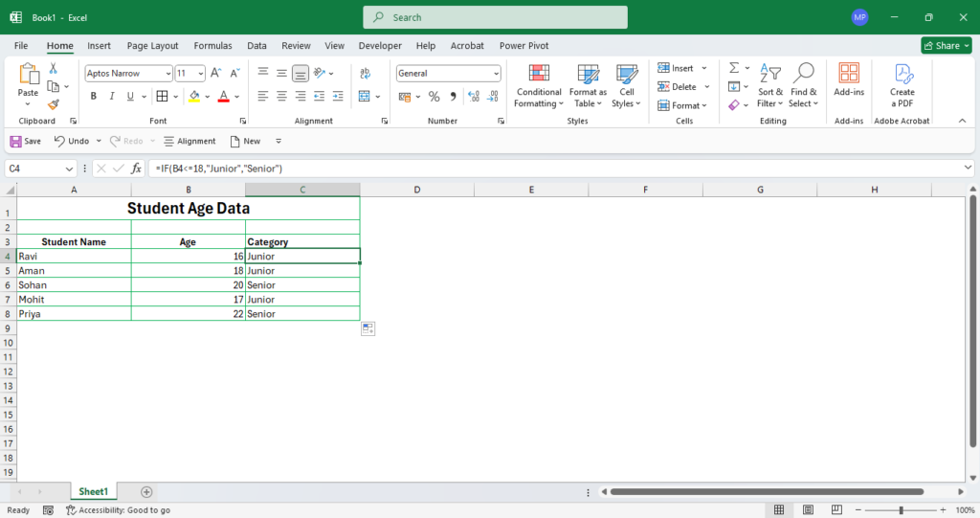The image size is (980, 518).
Task: Click Undo in Quick Access Toolbar
Action: 71,142
